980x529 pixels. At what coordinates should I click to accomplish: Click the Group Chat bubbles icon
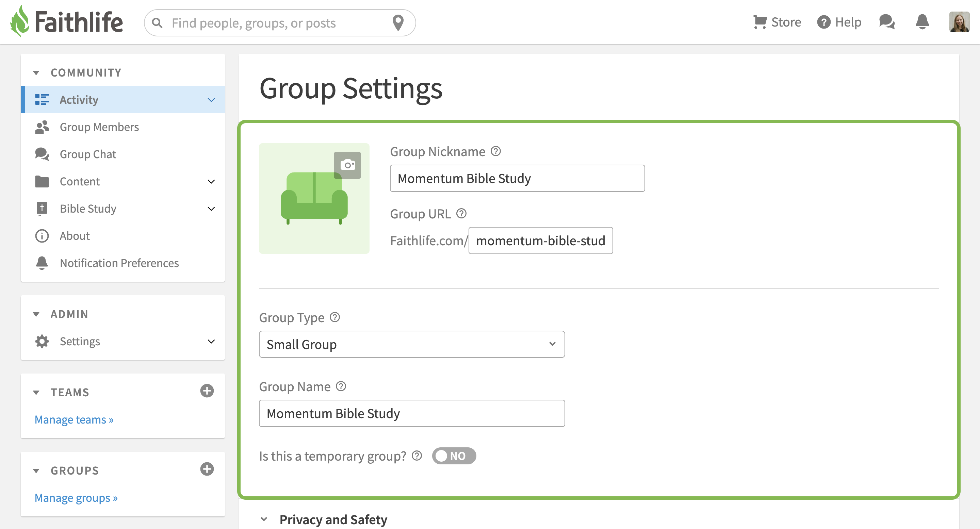click(42, 154)
